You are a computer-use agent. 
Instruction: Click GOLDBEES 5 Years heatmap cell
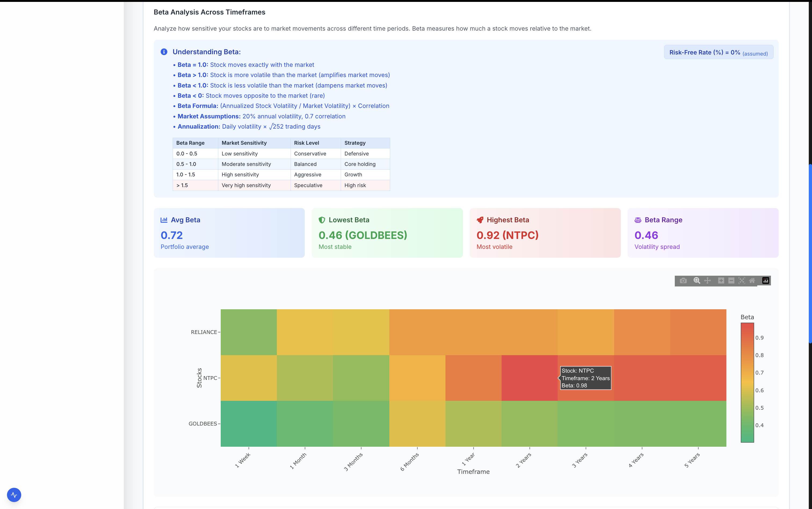coord(698,423)
